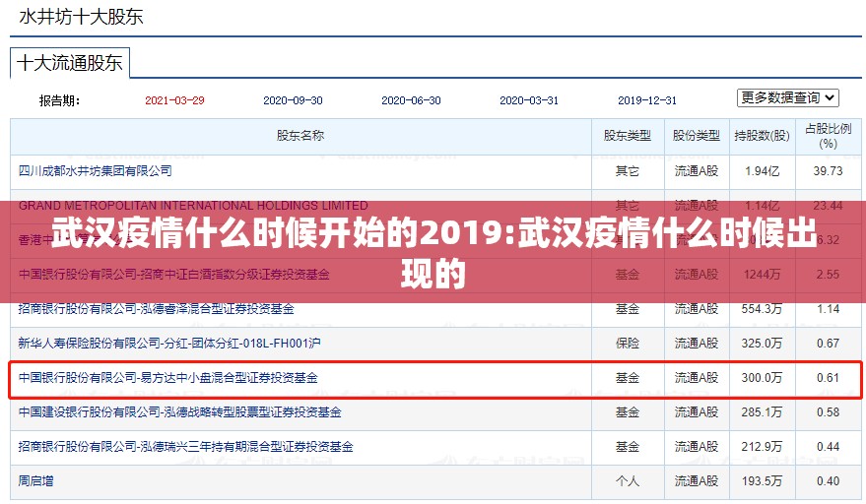866x504 pixels.
Task: Click 流通A股 in 泓德瑞兴三年 row
Action: coord(697,447)
